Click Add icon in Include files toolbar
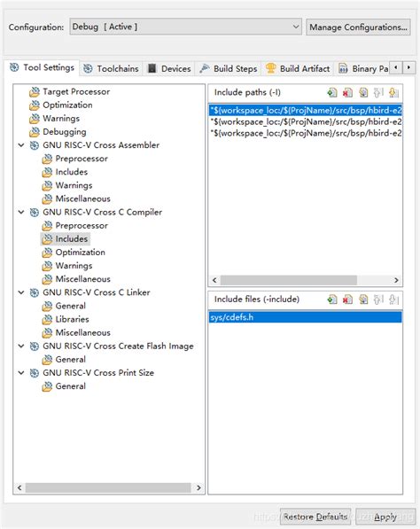This screenshot has width=420, height=529. click(x=332, y=300)
